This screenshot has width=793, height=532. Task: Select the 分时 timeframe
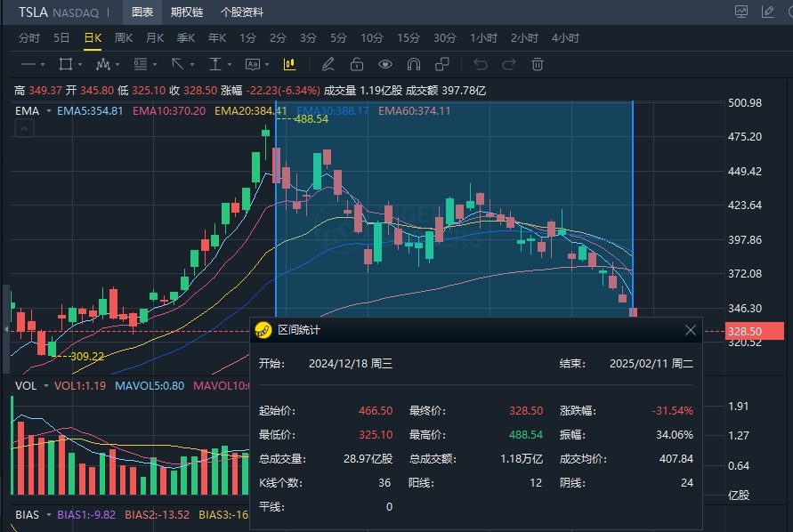pyautogui.click(x=28, y=38)
